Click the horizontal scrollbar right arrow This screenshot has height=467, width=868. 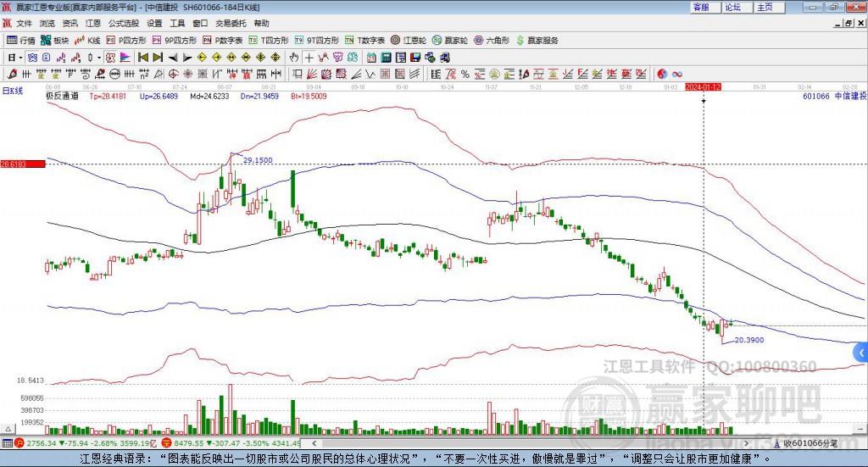tap(746, 443)
